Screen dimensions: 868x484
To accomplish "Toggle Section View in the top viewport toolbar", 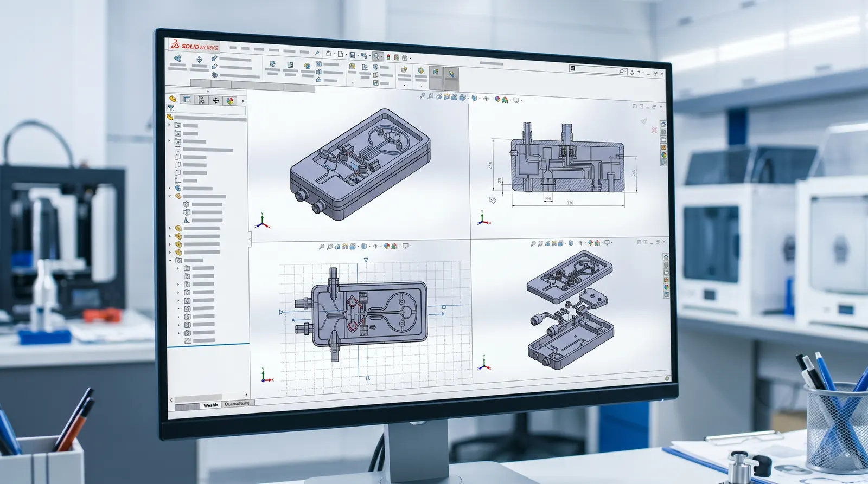I will (x=446, y=97).
